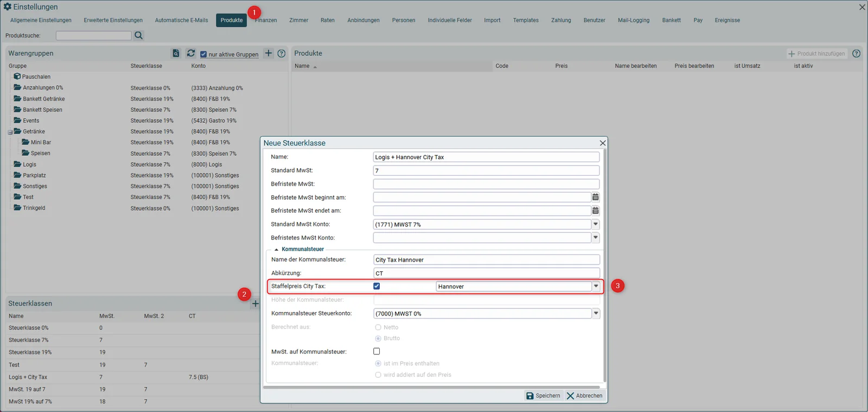This screenshot has height=412, width=868.
Task: Click the Abkürzung input field
Action: tap(487, 273)
